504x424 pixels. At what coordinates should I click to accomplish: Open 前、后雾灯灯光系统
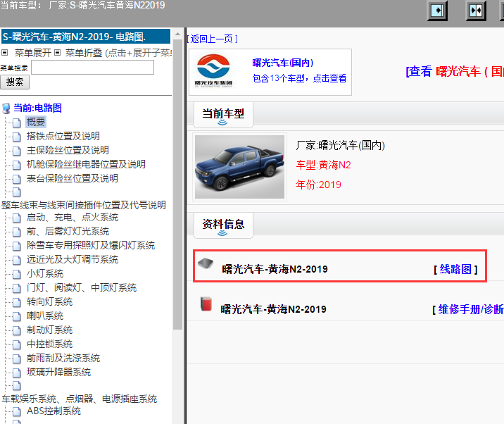(68, 231)
